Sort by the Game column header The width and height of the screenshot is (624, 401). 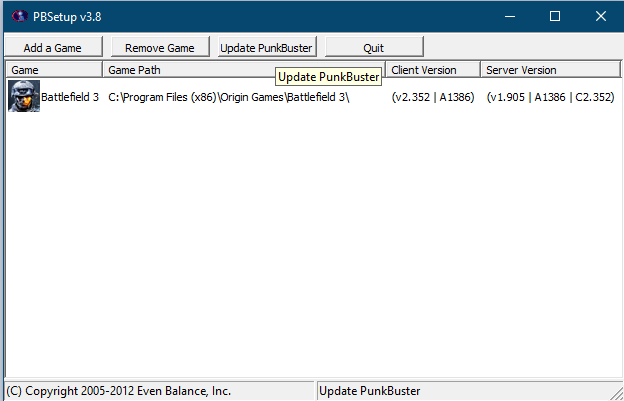pyautogui.click(x=54, y=70)
